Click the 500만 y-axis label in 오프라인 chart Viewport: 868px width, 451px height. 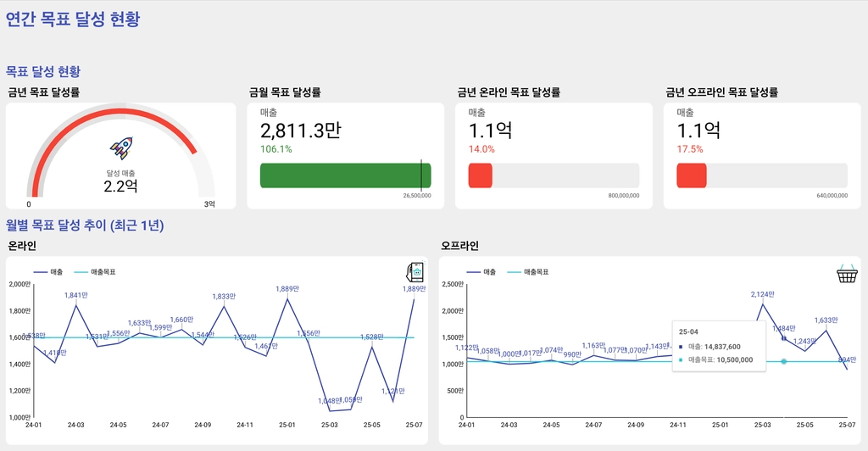455,392
